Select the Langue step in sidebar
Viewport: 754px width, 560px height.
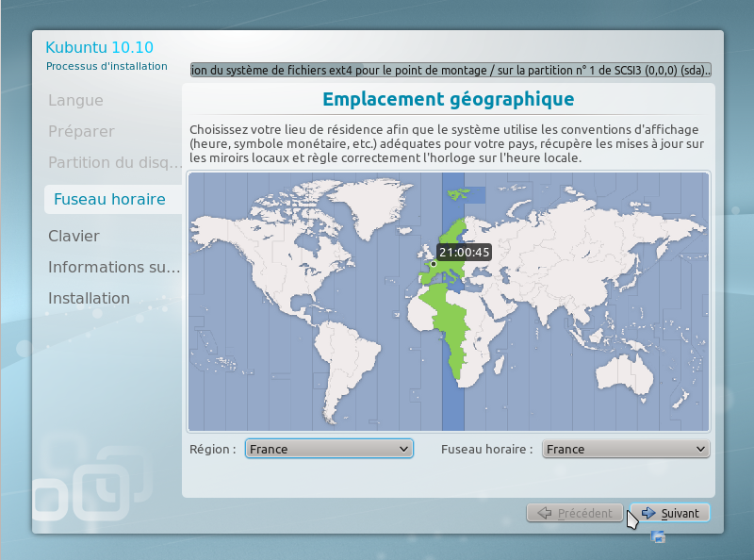click(x=75, y=100)
